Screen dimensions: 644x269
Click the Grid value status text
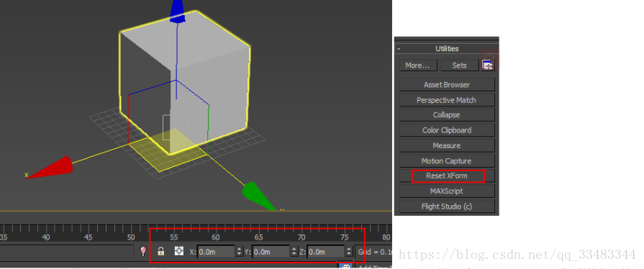(374, 251)
